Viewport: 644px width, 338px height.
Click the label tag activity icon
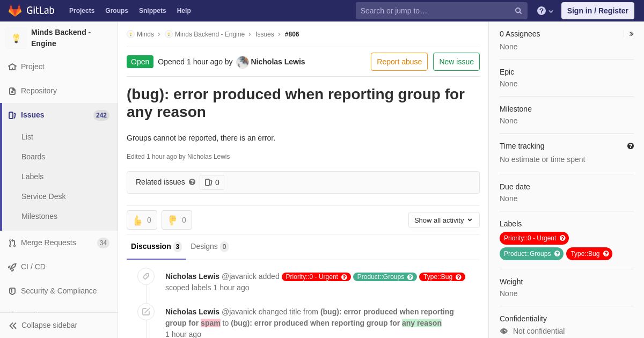[x=146, y=276]
